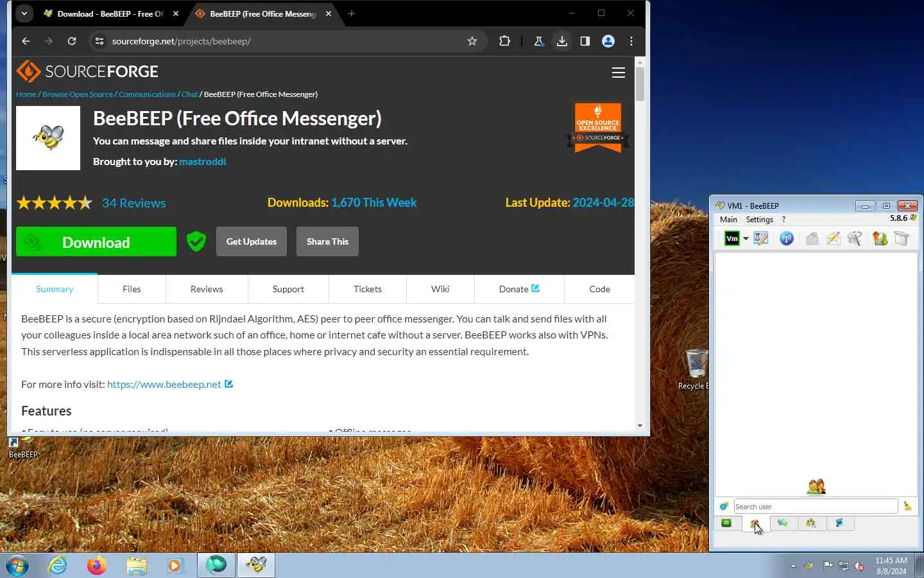The image size is (924, 578).
Task: Bookmark the page with the star icon
Action: [472, 41]
